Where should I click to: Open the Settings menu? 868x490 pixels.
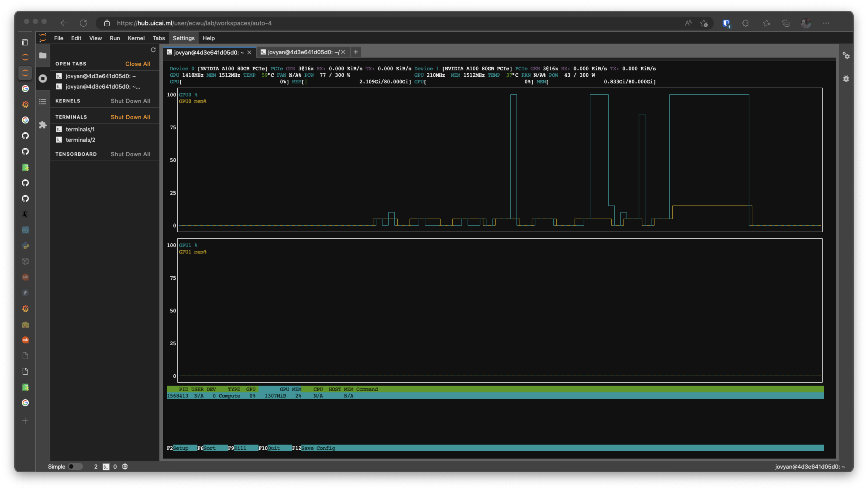184,38
